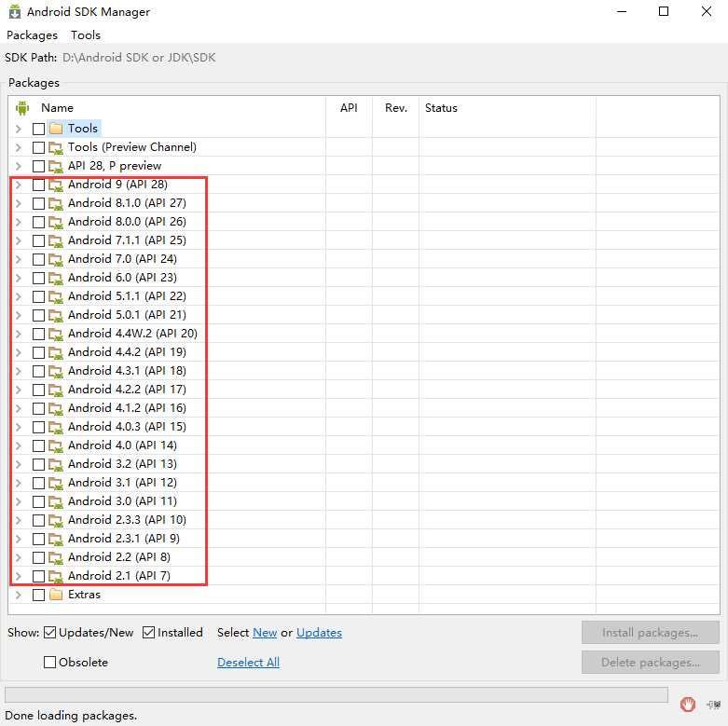Check the Android 3.0 (API 11) checkbox

(x=38, y=501)
